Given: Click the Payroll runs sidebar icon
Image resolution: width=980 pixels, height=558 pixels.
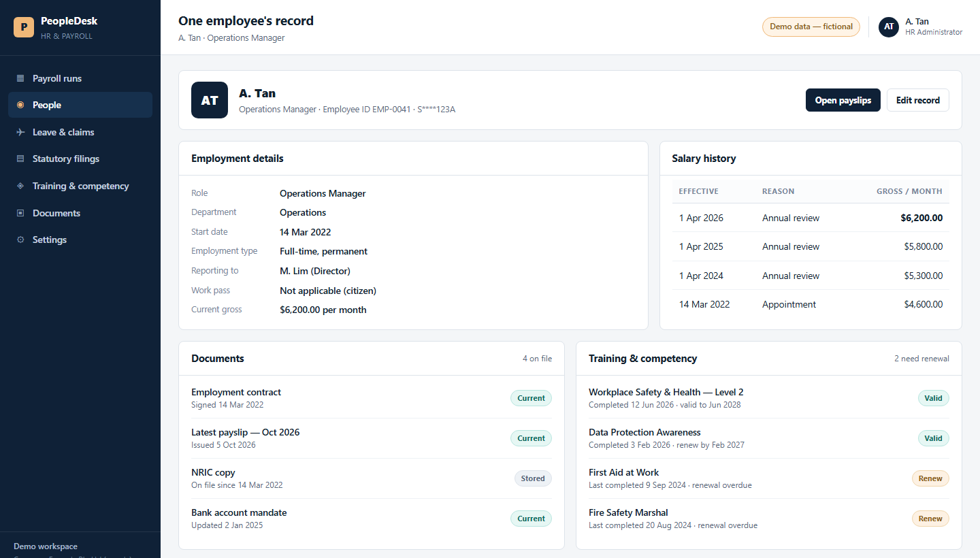Looking at the screenshot, I should [20, 78].
